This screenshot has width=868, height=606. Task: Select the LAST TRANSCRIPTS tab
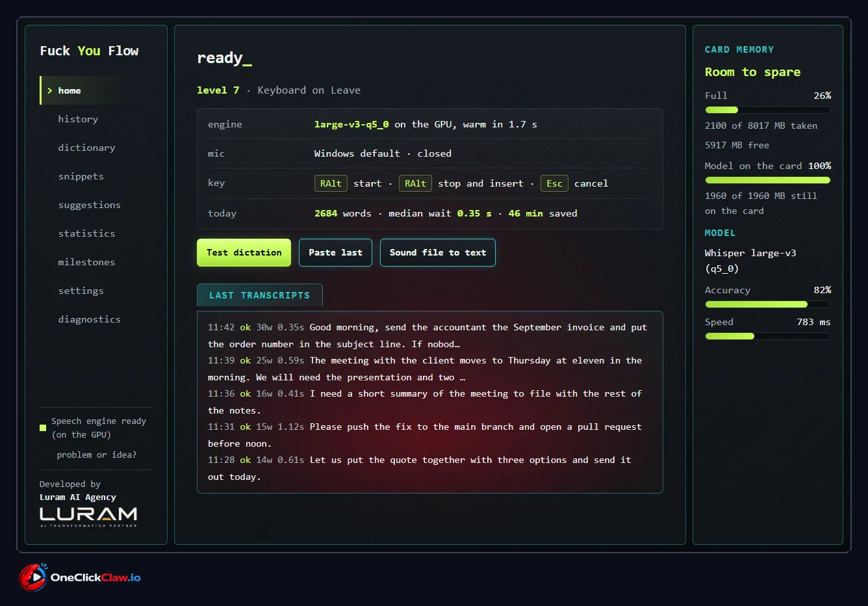259,295
